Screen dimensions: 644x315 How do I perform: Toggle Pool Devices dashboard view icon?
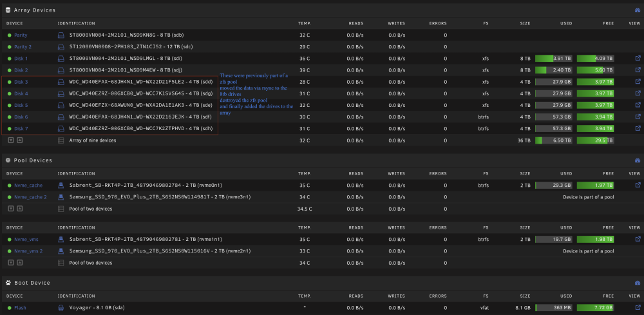[x=638, y=160]
